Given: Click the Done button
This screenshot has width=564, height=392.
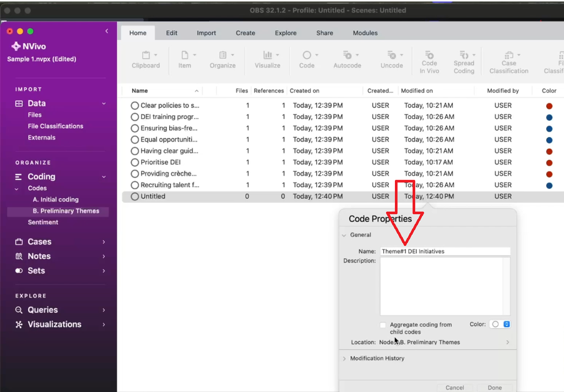Looking at the screenshot, I should click(495, 388).
